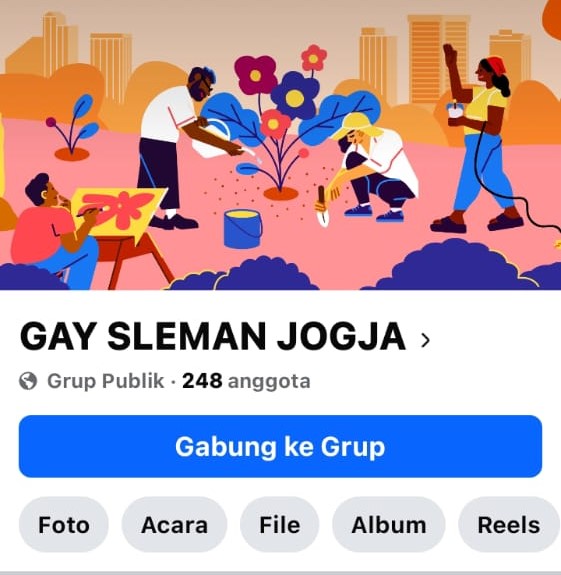View the Album tab
Image resolution: width=561 pixels, height=575 pixels.
(x=389, y=525)
